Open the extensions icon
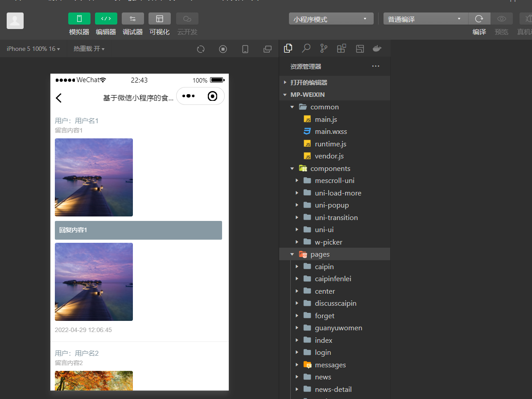This screenshot has height=399, width=532. pyautogui.click(x=342, y=49)
